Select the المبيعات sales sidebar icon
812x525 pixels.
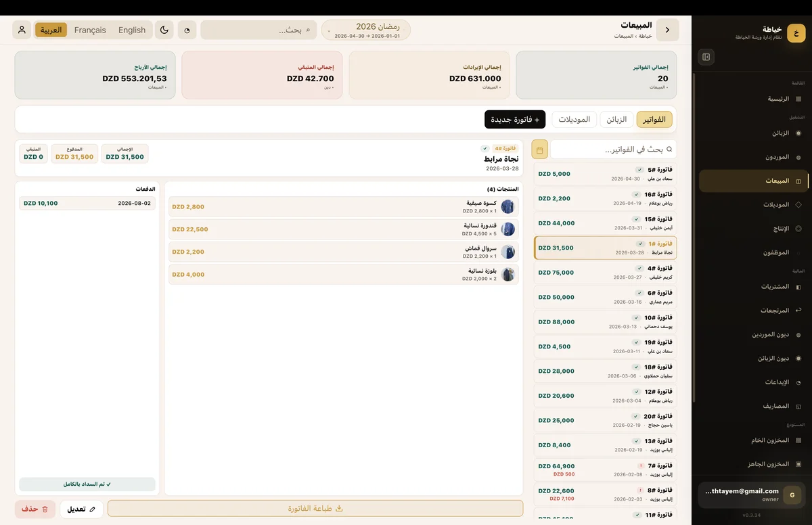tap(798, 181)
